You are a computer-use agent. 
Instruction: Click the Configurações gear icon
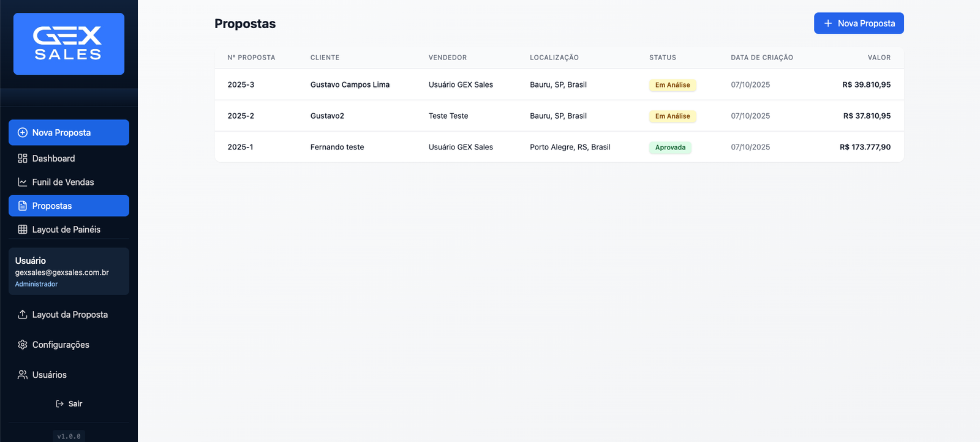point(23,345)
